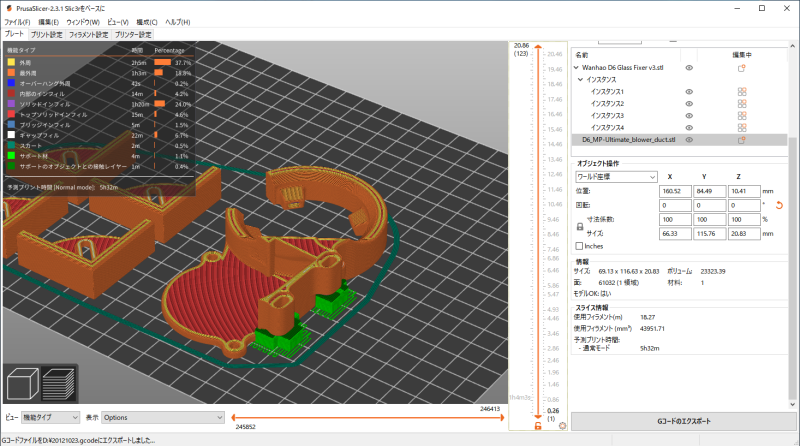Switch to the プリント設定 tab
The width and height of the screenshot is (800, 446).
[46, 35]
